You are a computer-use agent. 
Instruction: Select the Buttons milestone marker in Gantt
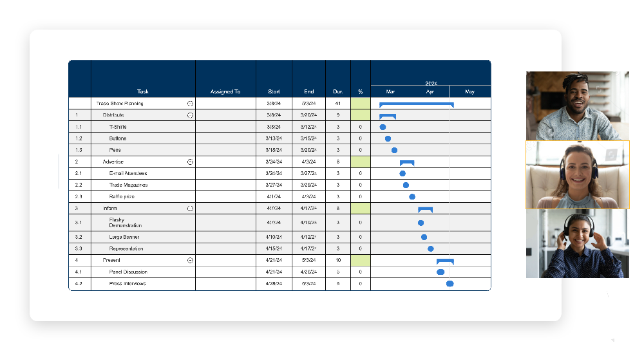tap(388, 139)
